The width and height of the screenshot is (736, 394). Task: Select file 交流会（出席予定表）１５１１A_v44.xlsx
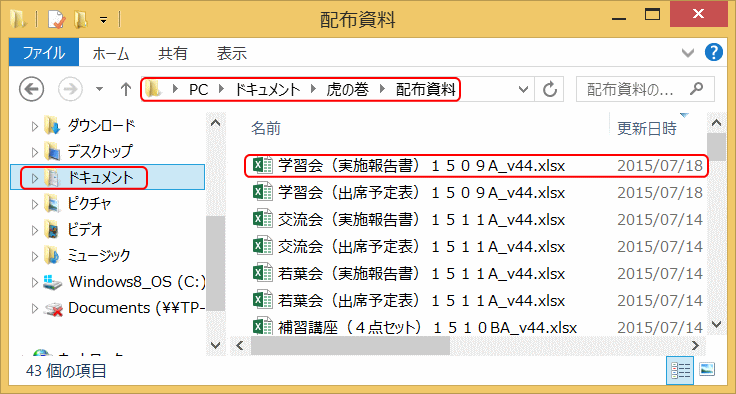(x=422, y=246)
